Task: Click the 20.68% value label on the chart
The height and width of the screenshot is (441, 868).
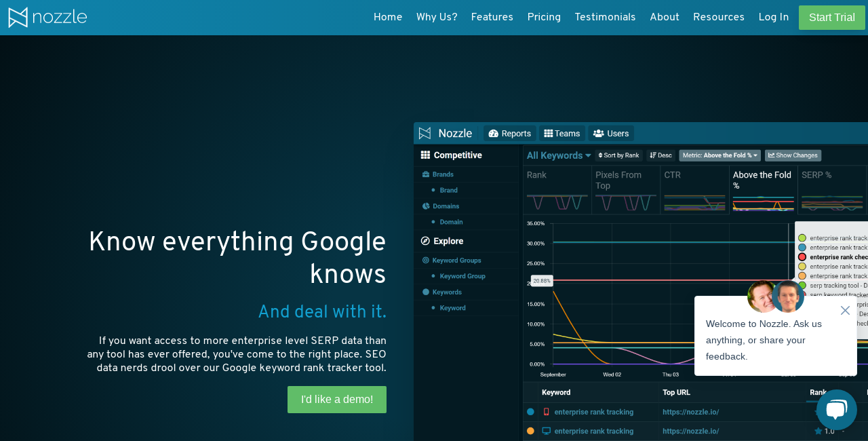Action: point(542,280)
